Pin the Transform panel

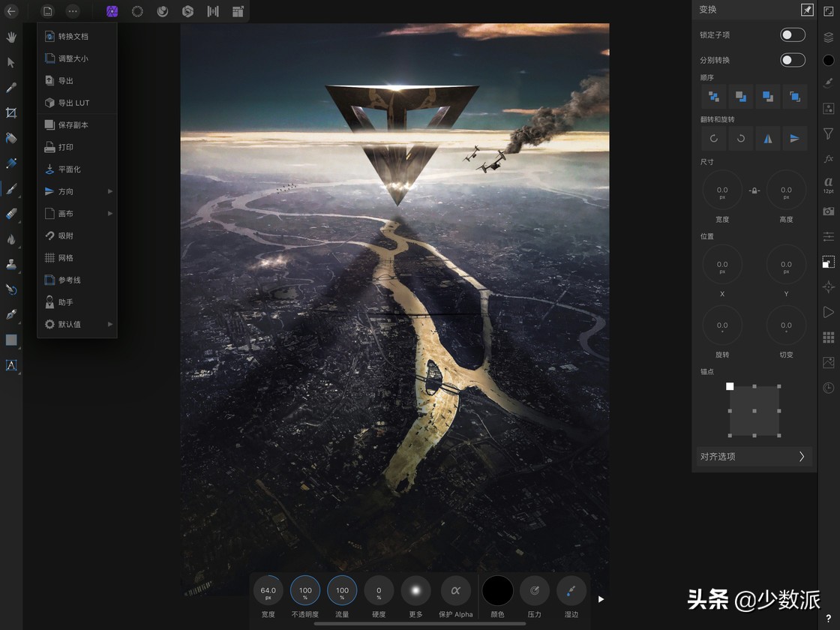tap(806, 10)
